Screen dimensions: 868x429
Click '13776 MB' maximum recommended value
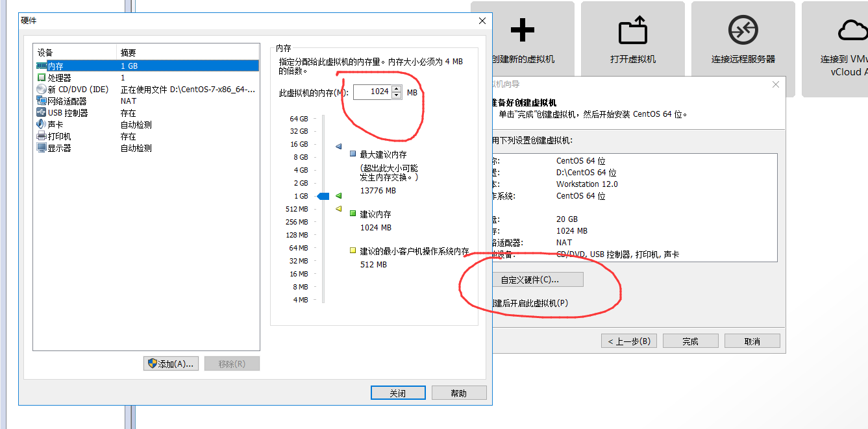378,191
